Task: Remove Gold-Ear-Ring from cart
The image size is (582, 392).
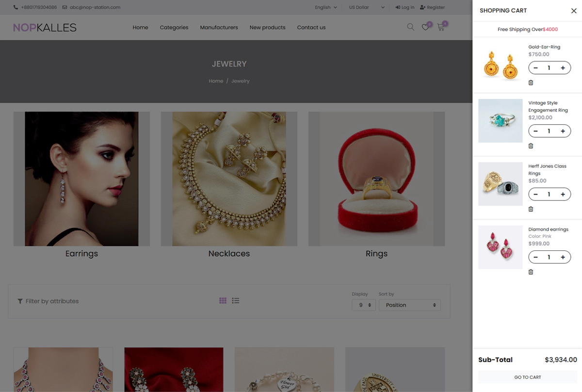Action: click(x=531, y=82)
